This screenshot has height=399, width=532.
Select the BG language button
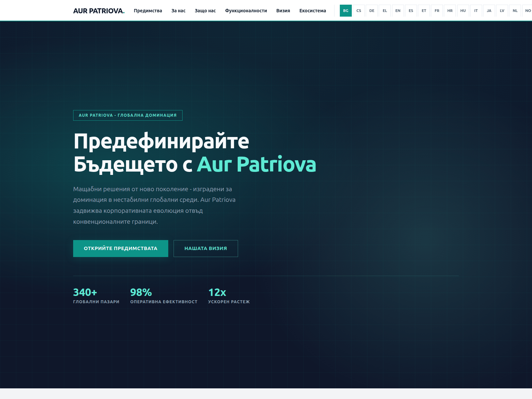(346, 11)
